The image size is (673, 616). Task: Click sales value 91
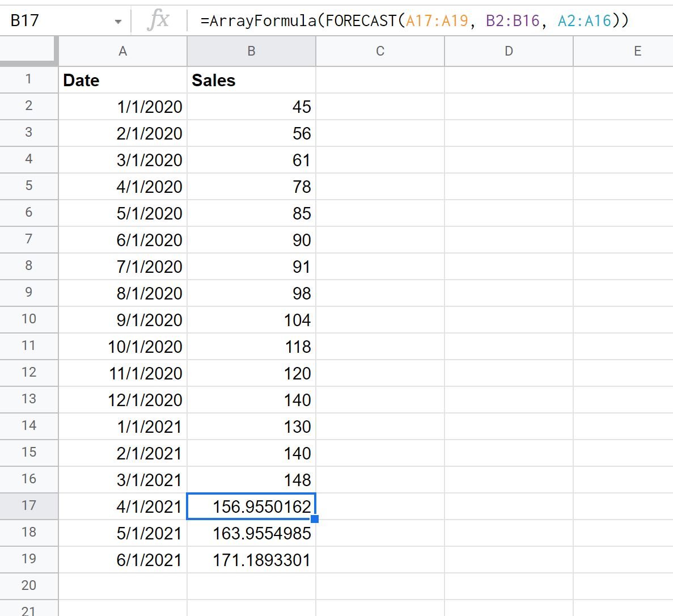coord(252,267)
